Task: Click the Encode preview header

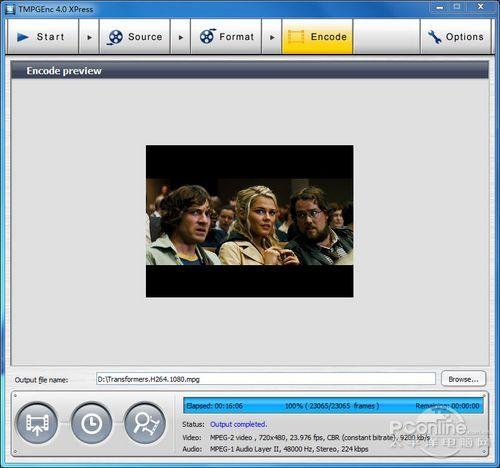Action: (x=250, y=70)
